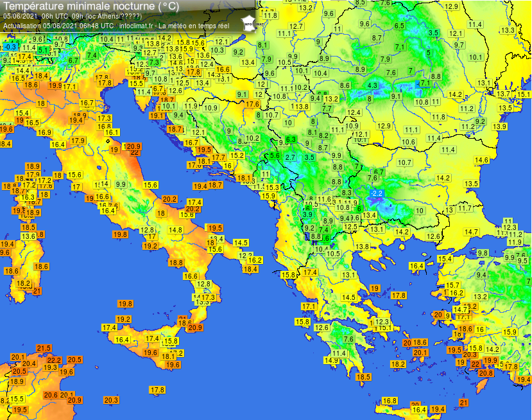Image resolution: width=532 pixels, height=420 pixels.
Task: Select the "4.3" station value
Action: tap(372, 85)
